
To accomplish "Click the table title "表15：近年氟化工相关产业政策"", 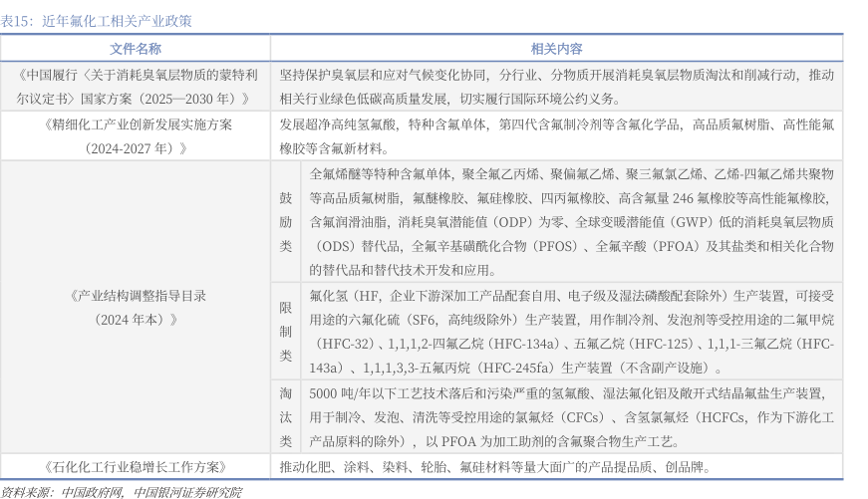I will [x=97, y=20].
